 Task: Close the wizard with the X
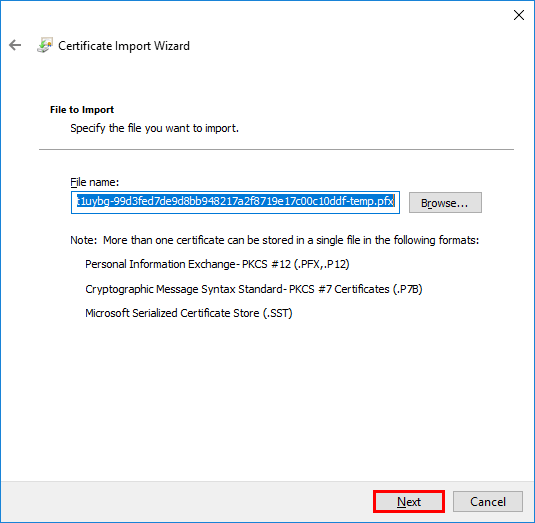pyautogui.click(x=519, y=15)
